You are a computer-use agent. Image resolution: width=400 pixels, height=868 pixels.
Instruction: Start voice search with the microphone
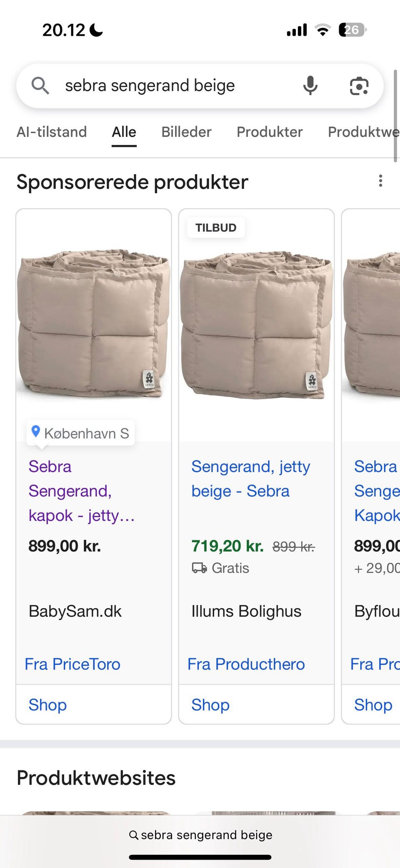click(310, 86)
